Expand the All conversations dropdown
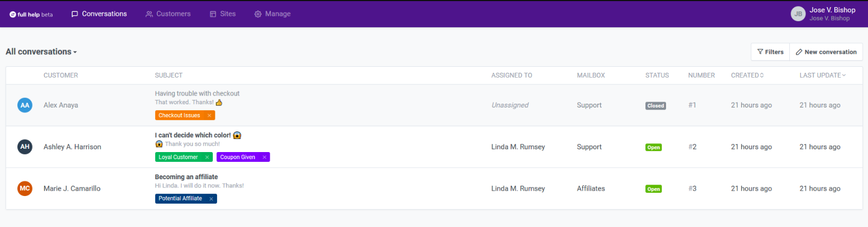Viewport: 868px width, 227px height. point(41,52)
